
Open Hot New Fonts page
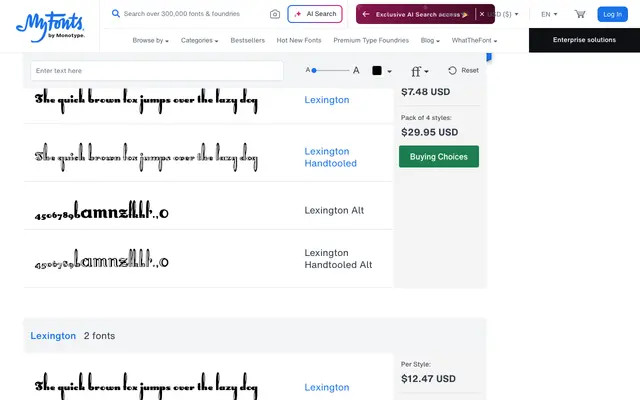(299, 40)
